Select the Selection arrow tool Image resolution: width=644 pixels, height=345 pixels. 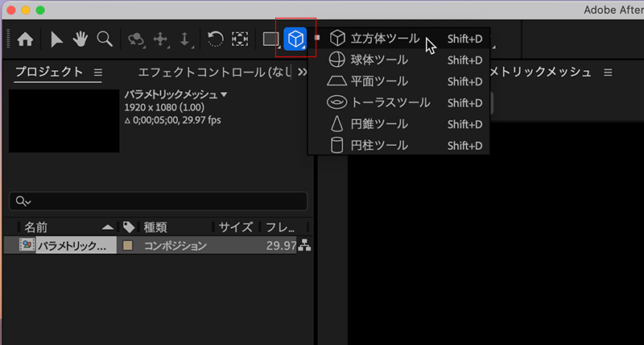tap(58, 38)
